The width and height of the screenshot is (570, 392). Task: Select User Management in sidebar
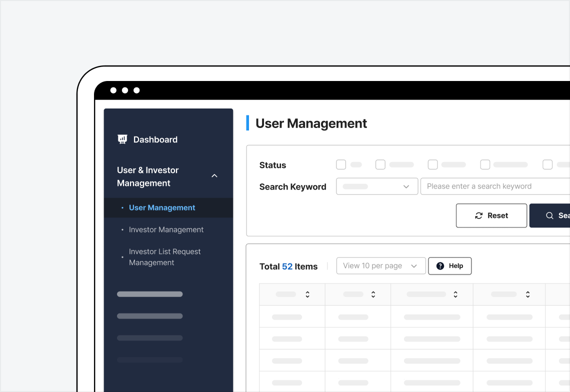pyautogui.click(x=162, y=207)
